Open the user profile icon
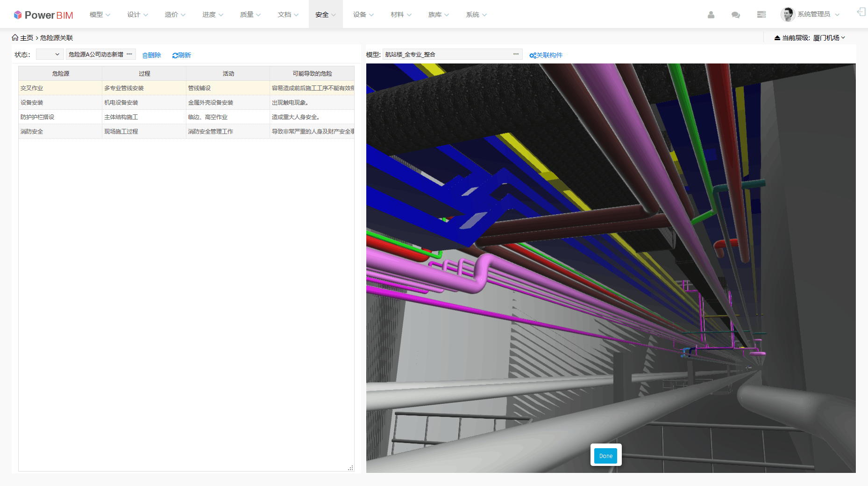The height and width of the screenshot is (486, 868). point(711,15)
